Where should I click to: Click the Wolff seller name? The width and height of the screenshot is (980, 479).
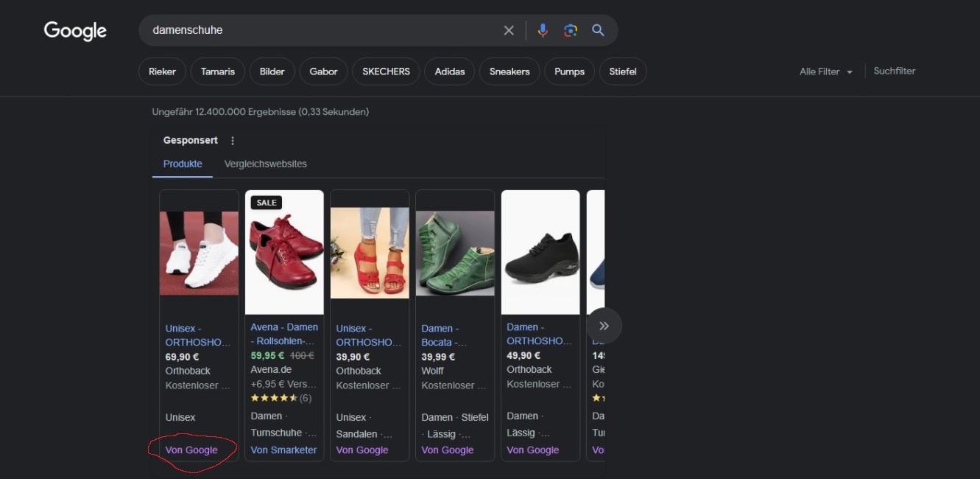tap(433, 371)
